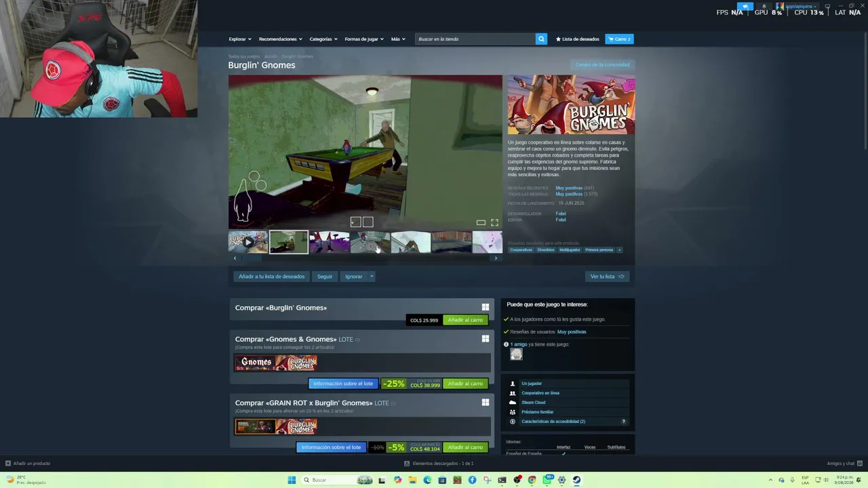Image resolution: width=868 pixels, height=488 pixels.
Task: Select the pool table screenshot thumbnail
Action: tap(288, 242)
